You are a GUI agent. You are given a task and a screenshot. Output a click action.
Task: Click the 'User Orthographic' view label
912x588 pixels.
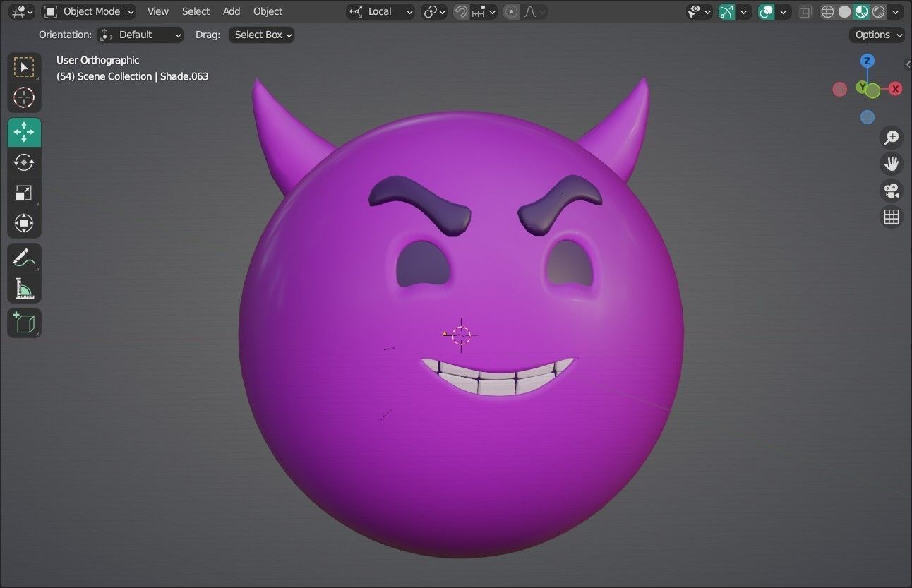point(98,60)
